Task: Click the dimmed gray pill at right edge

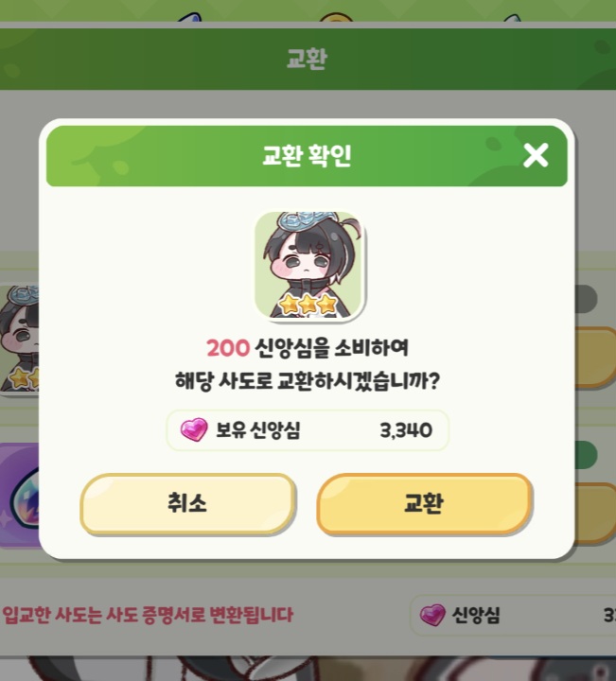Action: tap(586, 299)
